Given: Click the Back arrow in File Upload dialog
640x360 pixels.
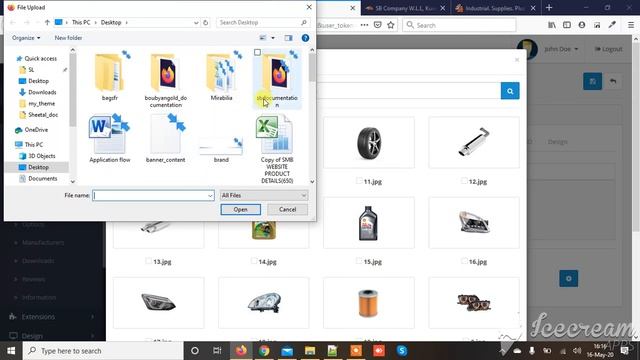Looking at the screenshot, I should (x=13, y=22).
